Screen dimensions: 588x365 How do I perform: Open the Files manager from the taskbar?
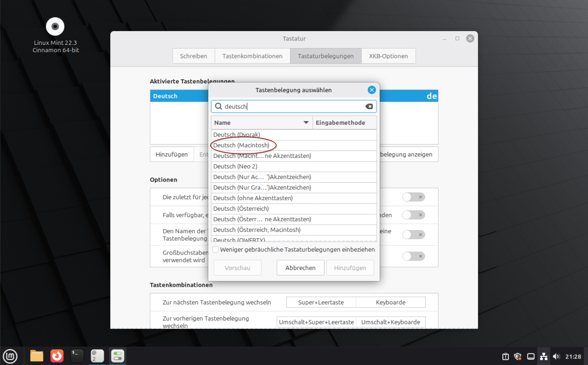[x=36, y=356]
